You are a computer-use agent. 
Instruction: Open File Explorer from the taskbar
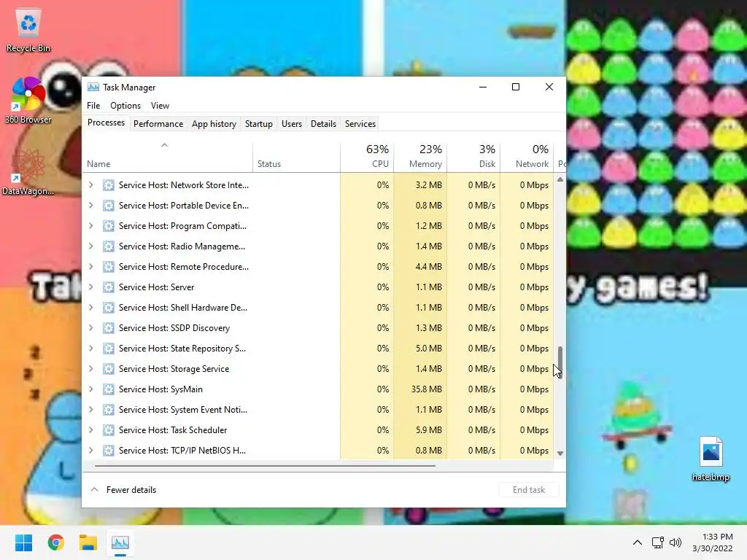point(88,542)
